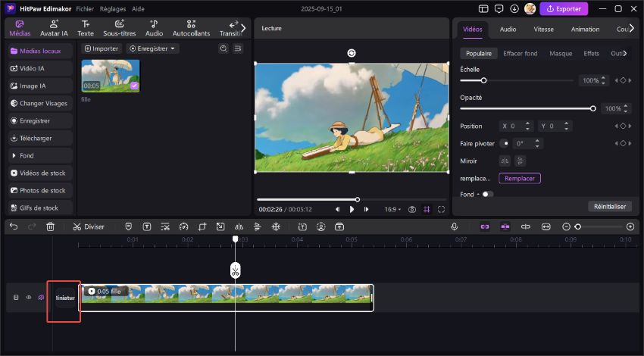644x356 pixels.
Task: Switch to the Vitesse tab
Action: (x=543, y=29)
